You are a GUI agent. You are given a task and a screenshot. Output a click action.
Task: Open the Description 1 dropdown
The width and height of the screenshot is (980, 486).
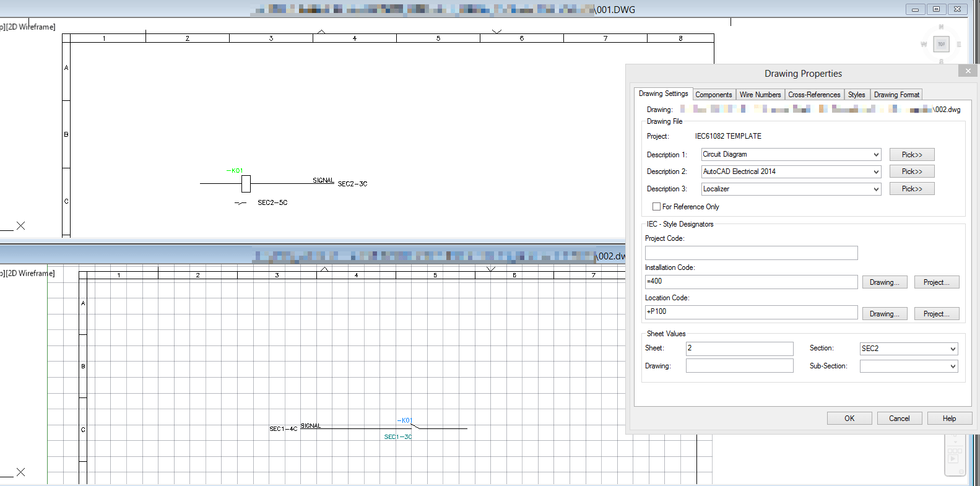click(876, 155)
